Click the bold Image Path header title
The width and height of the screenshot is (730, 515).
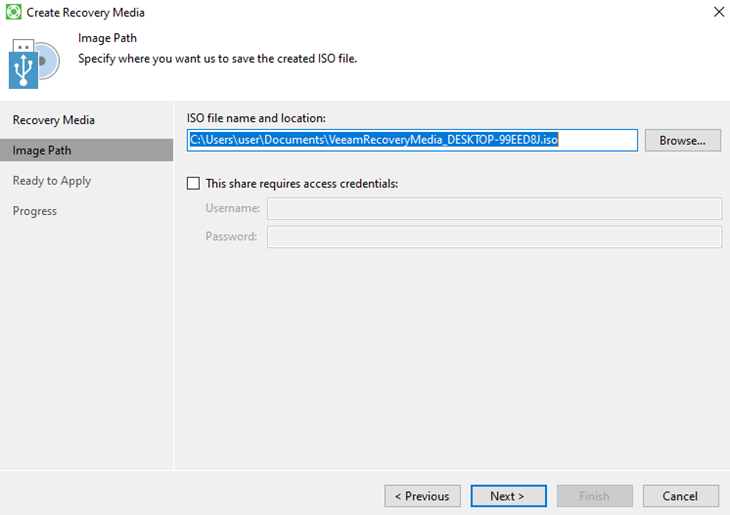click(107, 39)
